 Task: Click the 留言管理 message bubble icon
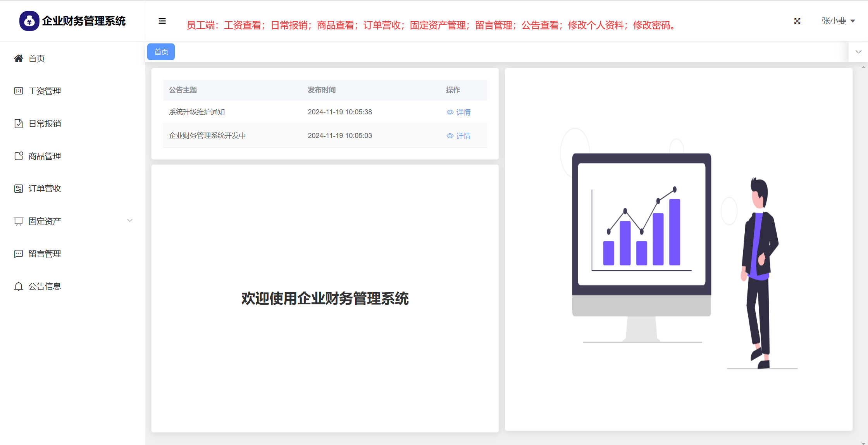pos(18,254)
